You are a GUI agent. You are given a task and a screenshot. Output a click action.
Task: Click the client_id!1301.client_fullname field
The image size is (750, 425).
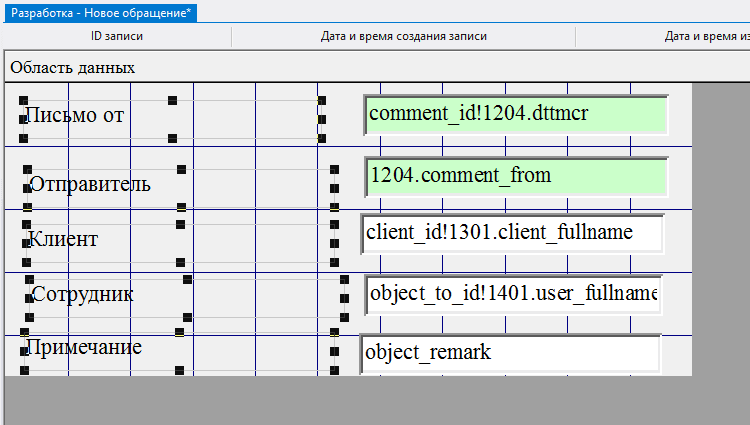(x=512, y=233)
